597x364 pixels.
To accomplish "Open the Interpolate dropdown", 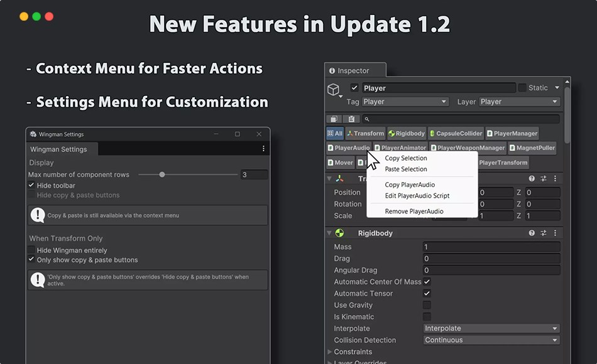I will point(491,328).
